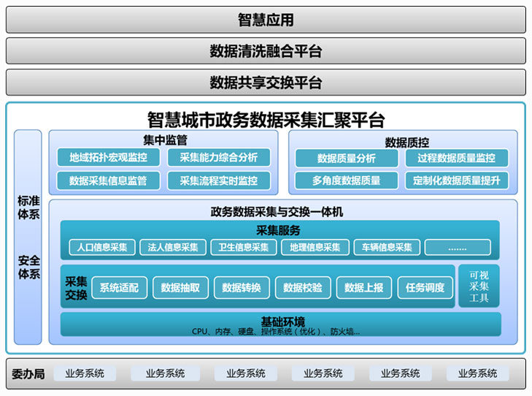The height and width of the screenshot is (396, 532).
Task: Click the 数据校验 exchange step
Action: click(x=303, y=287)
